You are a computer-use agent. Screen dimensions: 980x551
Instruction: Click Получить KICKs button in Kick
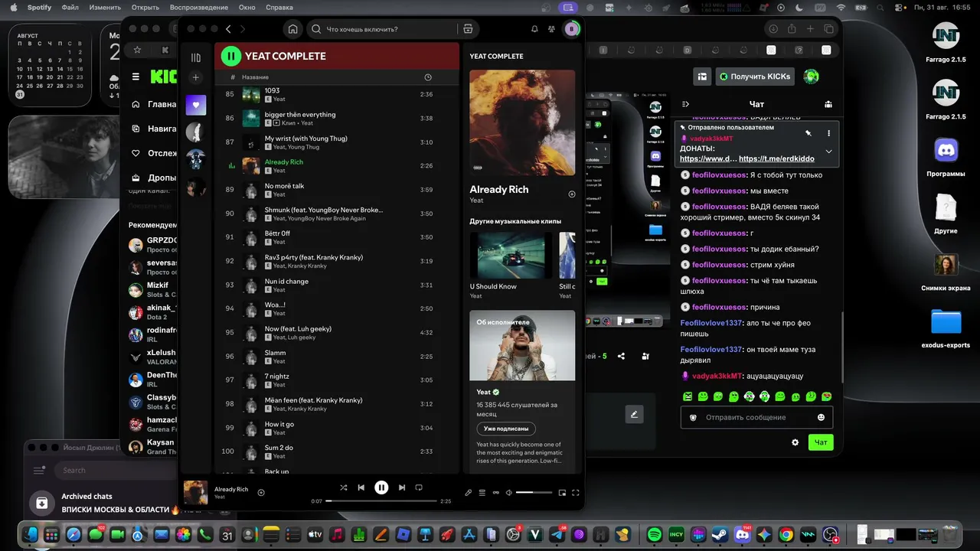pos(756,77)
